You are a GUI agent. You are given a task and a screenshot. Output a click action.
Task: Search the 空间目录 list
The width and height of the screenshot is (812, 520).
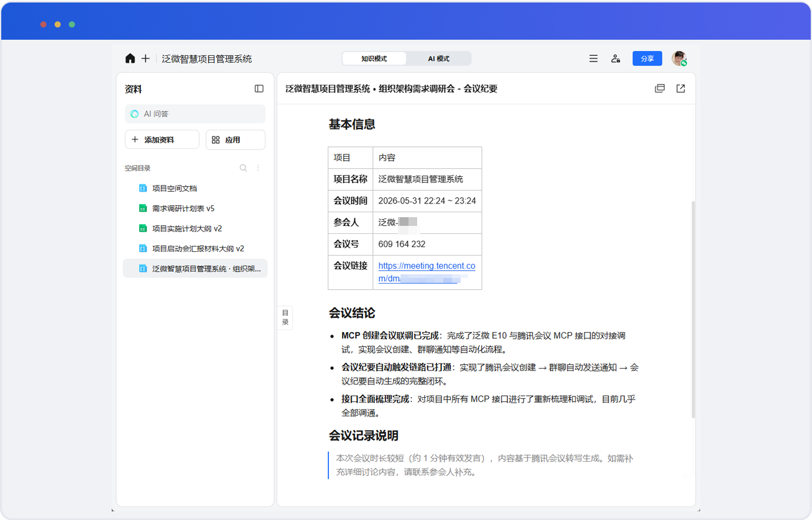[x=243, y=168]
